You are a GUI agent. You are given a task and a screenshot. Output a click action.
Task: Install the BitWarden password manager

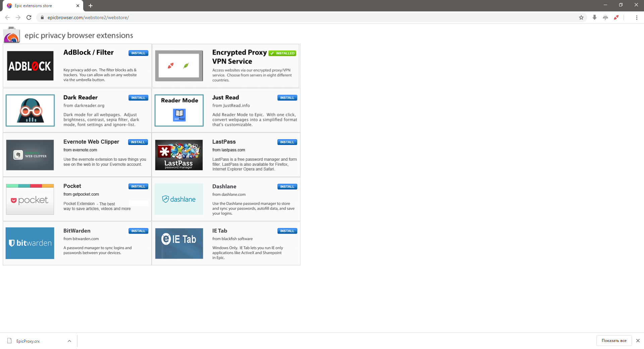pos(138,231)
